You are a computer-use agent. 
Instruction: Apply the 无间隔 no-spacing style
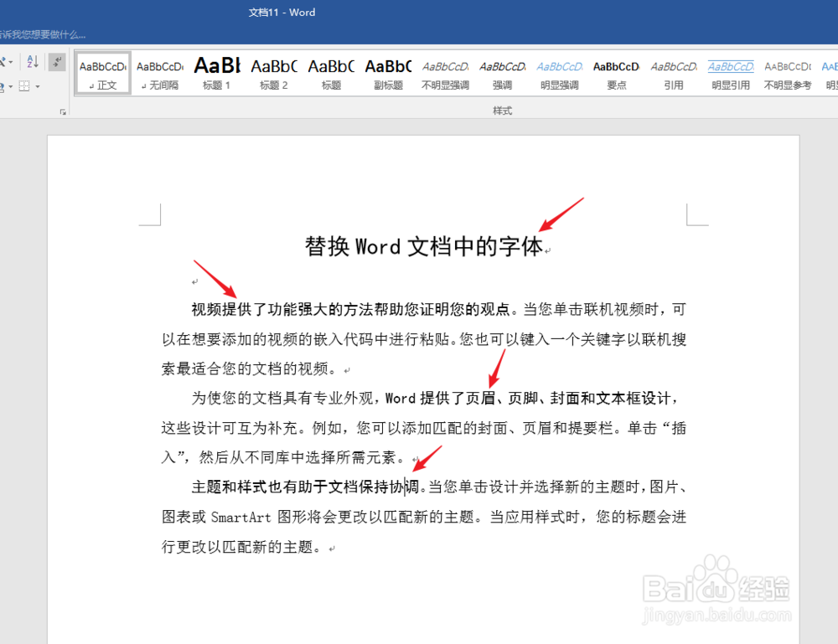[x=159, y=73]
